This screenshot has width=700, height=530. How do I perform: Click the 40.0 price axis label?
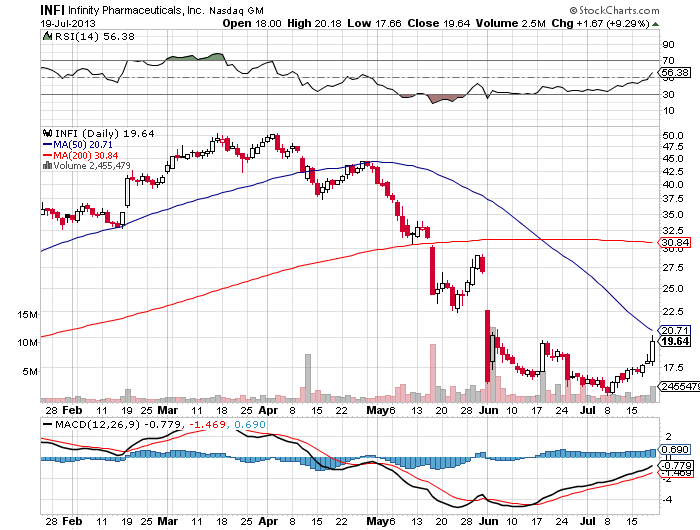(x=673, y=184)
